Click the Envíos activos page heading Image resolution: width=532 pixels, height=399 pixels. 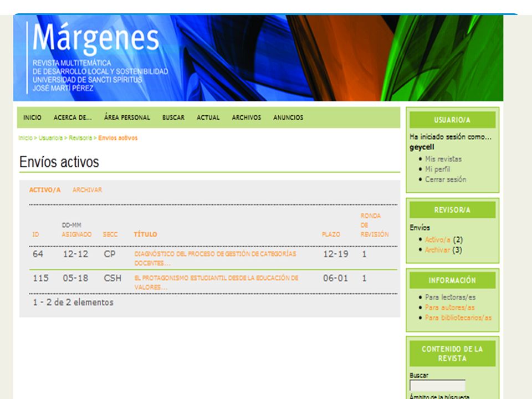pos(59,162)
